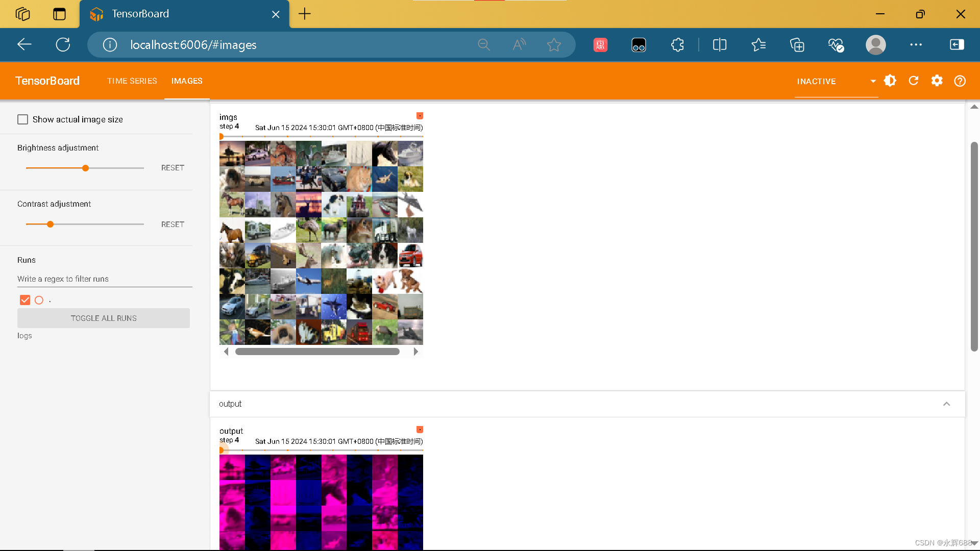Click right arrow of imgs horizontal scrollbar
The image size is (980, 551).
click(415, 352)
